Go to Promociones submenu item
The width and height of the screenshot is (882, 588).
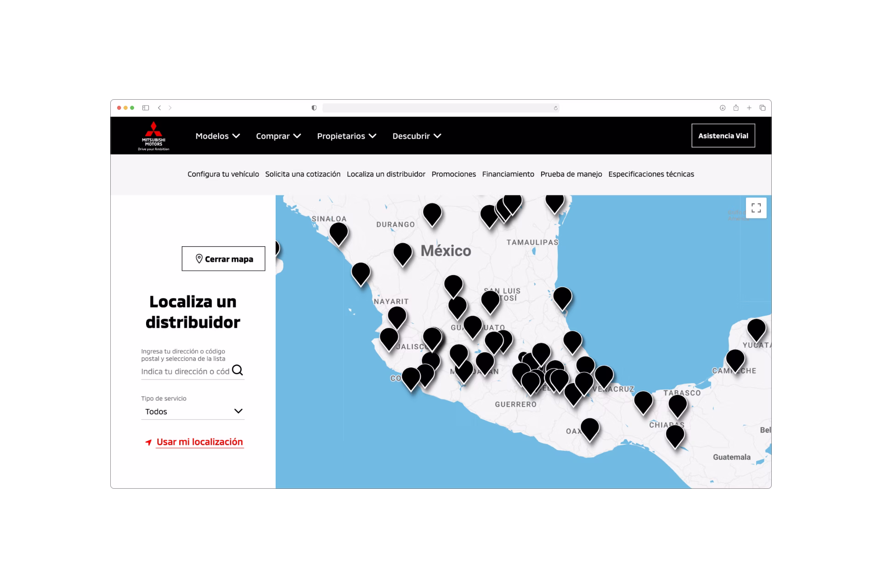pyautogui.click(x=453, y=174)
